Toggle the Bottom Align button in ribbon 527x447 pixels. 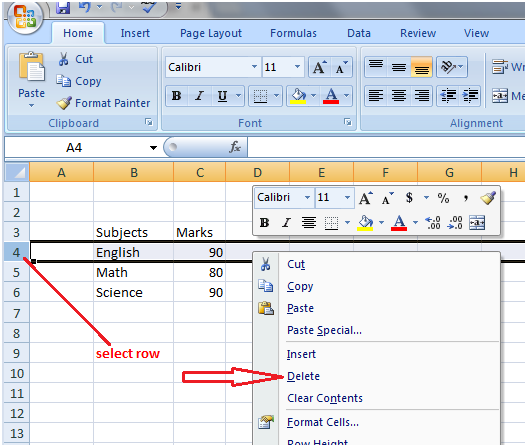tap(421, 67)
